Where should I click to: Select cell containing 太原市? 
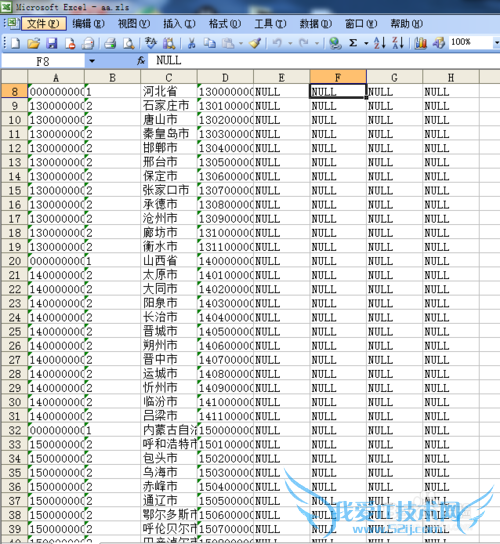[169, 275]
